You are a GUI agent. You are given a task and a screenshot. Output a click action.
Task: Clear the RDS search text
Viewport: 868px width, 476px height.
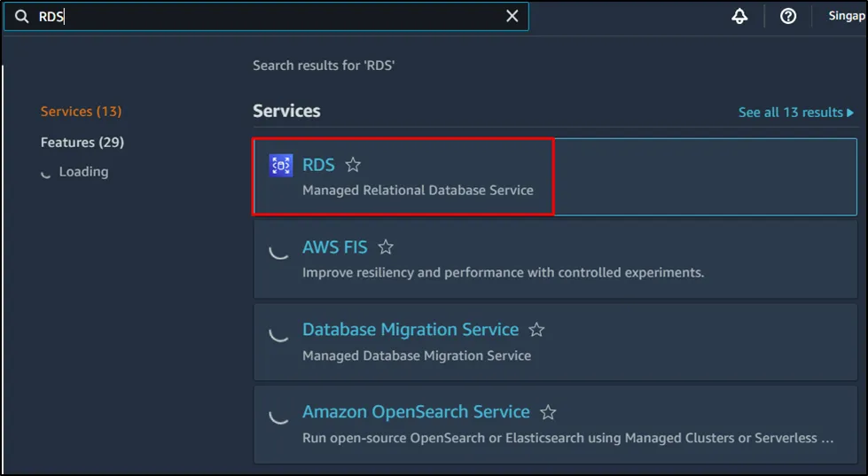click(x=512, y=17)
